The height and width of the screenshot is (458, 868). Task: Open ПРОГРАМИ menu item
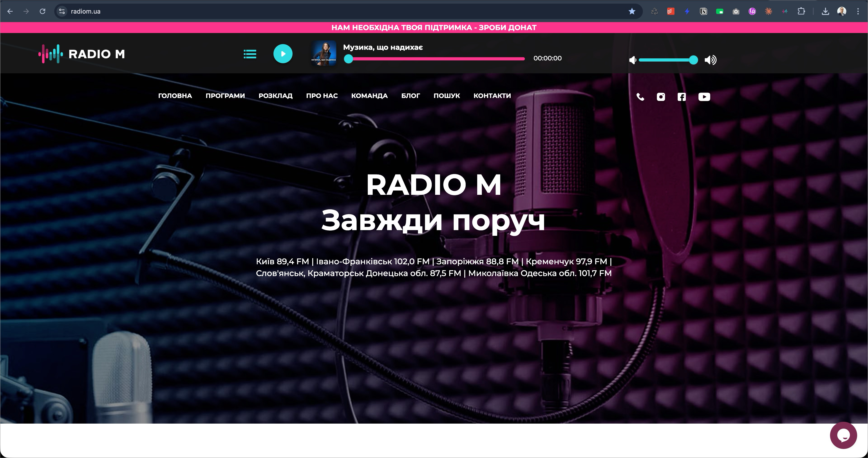[x=225, y=96]
